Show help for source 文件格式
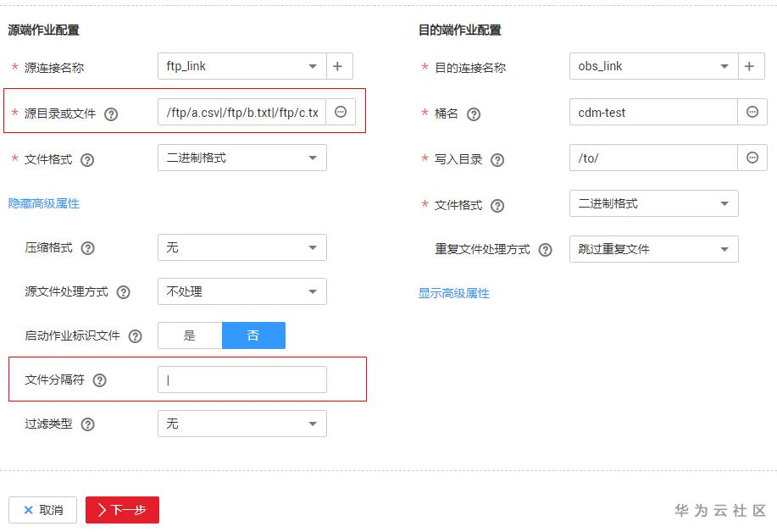This screenshot has width=777, height=532. pos(87,160)
